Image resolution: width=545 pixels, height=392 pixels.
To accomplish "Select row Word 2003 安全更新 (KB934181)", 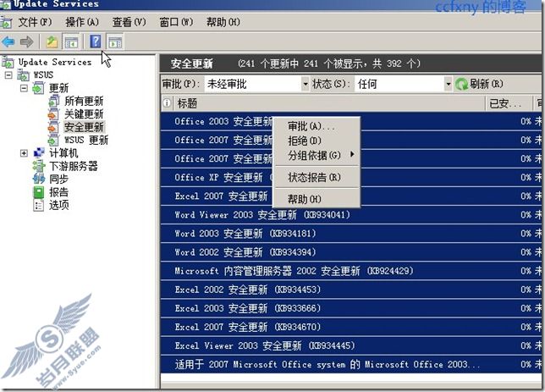I will (351, 234).
